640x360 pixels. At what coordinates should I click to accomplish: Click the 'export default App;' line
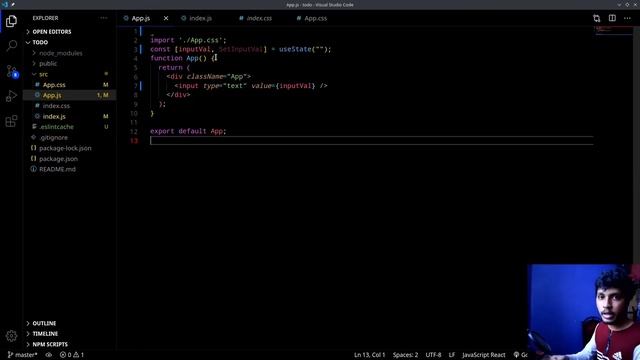[188, 131]
